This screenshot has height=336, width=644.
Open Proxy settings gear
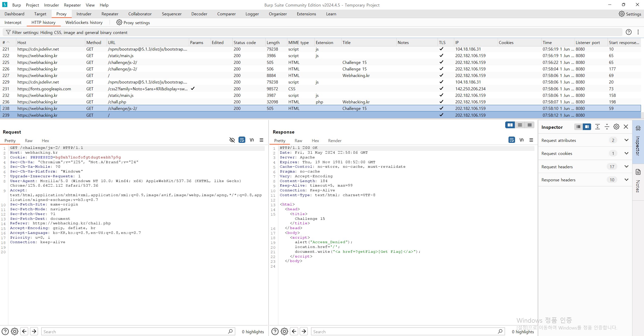pyautogui.click(x=119, y=22)
